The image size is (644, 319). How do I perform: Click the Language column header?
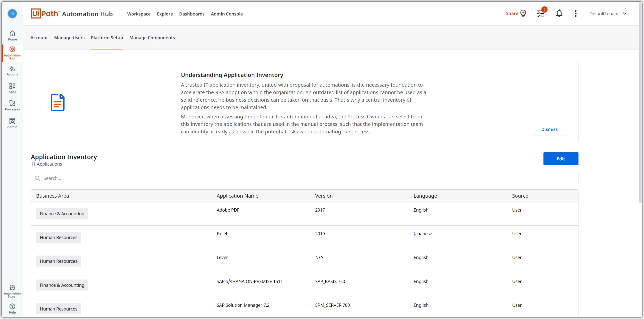(425, 196)
